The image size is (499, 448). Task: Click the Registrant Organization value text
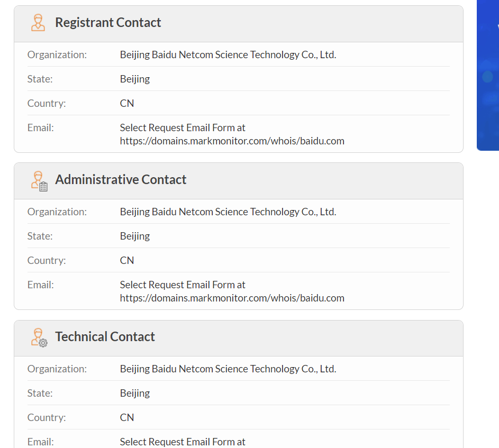click(x=228, y=54)
